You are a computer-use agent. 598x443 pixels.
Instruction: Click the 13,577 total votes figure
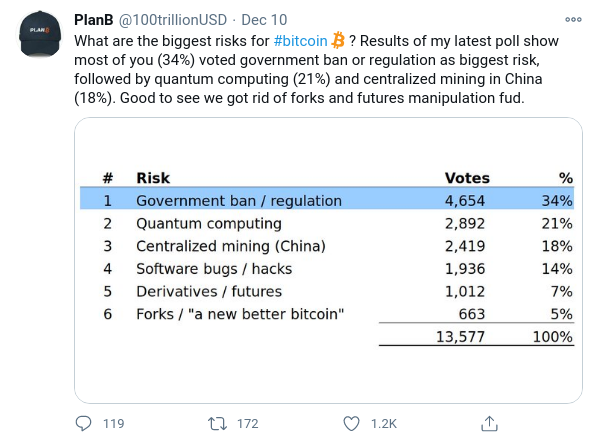point(460,337)
